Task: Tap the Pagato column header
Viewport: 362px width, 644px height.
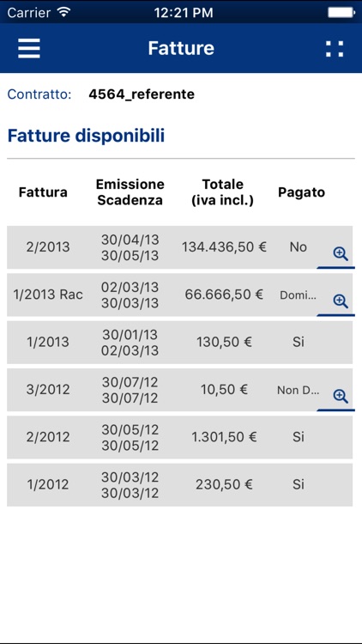Action: click(302, 192)
